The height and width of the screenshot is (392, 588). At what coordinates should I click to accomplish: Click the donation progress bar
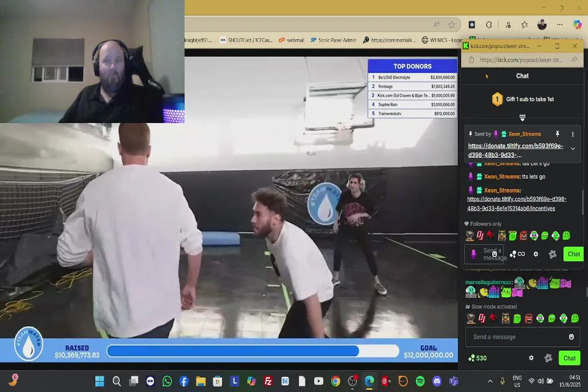[x=253, y=351]
